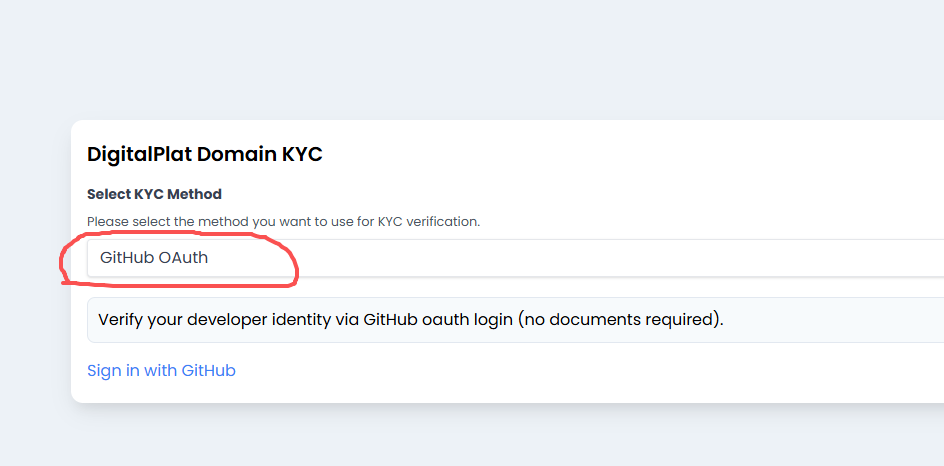Screen dimensions: 944x466
Task: Focus the field showing GitHub OAuth
Action: [x=400, y=258]
